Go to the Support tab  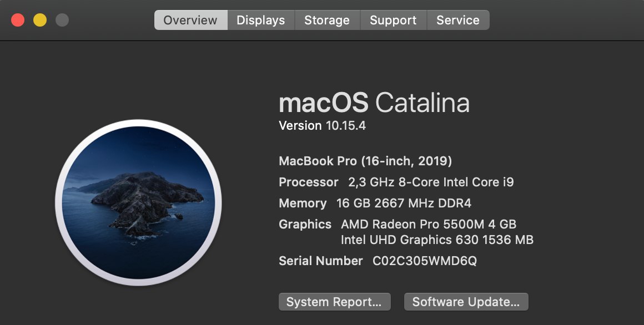pyautogui.click(x=393, y=20)
